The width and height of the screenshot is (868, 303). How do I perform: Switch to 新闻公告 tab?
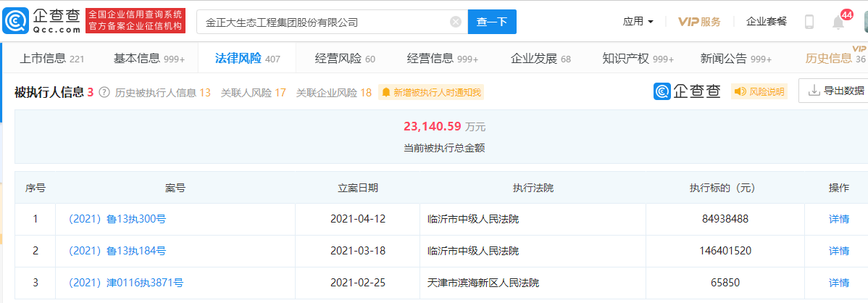(x=735, y=59)
